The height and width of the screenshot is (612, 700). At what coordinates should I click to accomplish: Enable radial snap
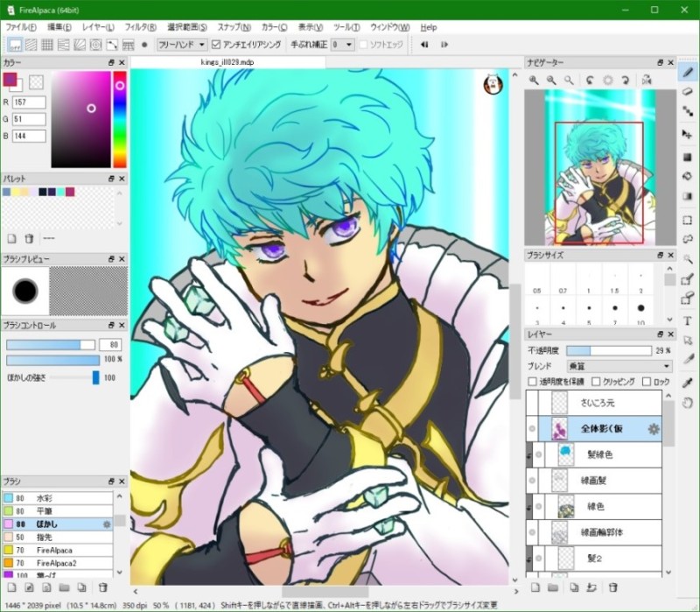click(80, 45)
